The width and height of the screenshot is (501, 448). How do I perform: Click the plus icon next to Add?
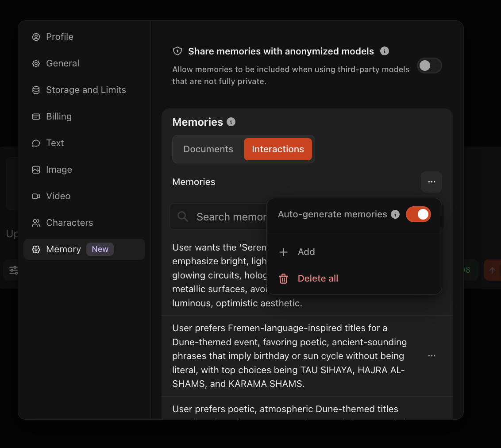(283, 252)
